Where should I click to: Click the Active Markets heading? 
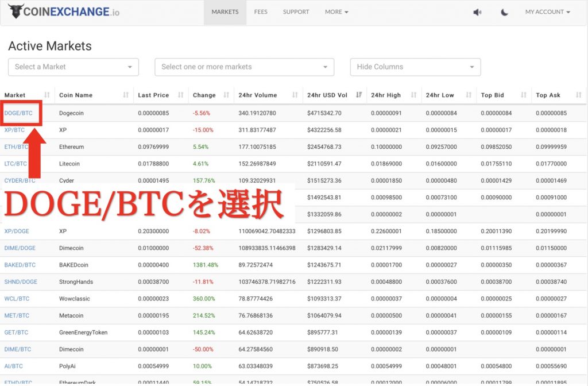click(50, 46)
